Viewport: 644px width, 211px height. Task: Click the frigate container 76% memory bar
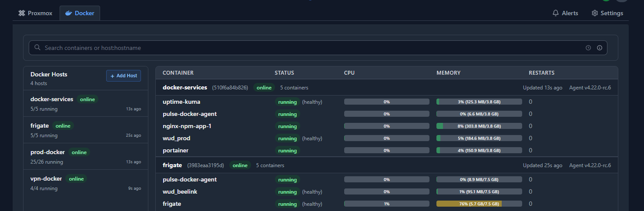click(479, 204)
